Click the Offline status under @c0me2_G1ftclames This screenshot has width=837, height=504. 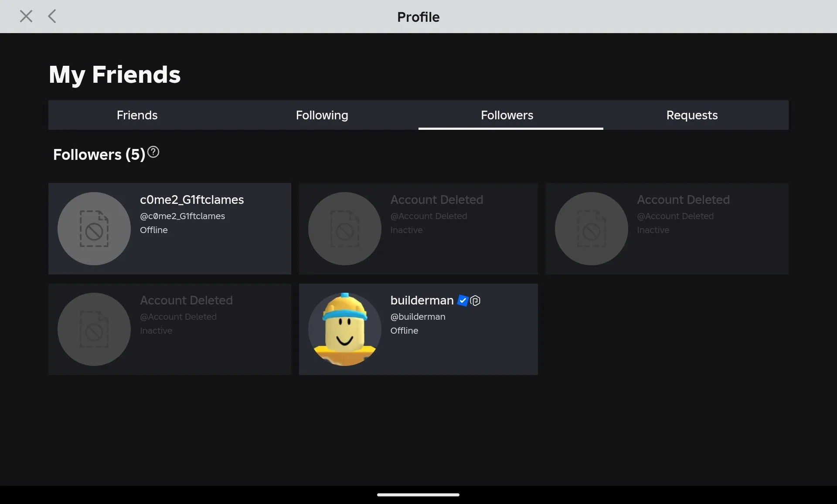(153, 230)
